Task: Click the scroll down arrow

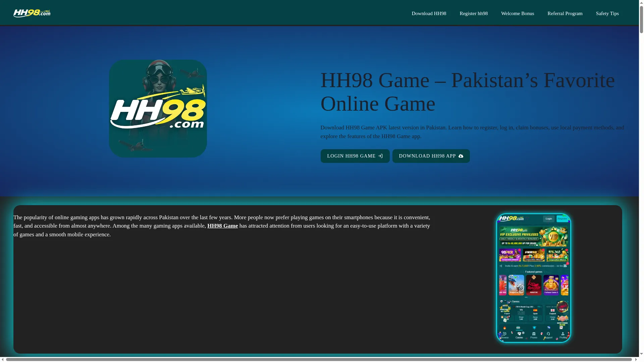Action: 641,354
